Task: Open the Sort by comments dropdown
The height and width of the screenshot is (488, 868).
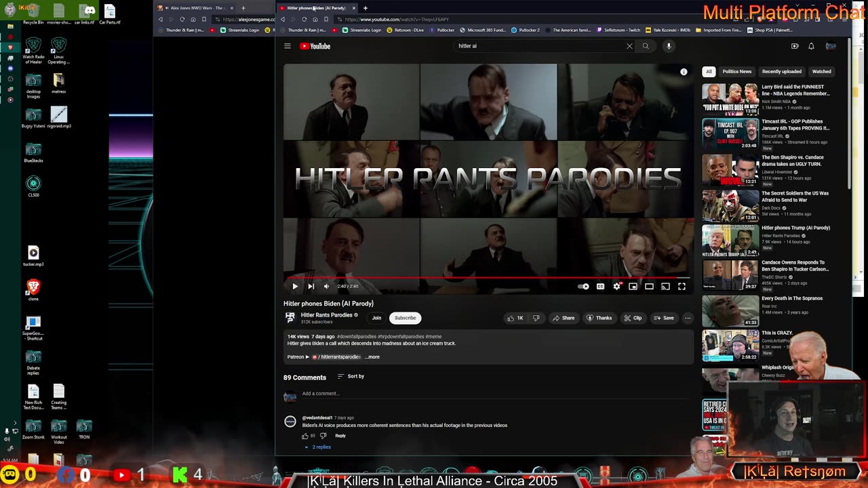Action: tap(351, 376)
